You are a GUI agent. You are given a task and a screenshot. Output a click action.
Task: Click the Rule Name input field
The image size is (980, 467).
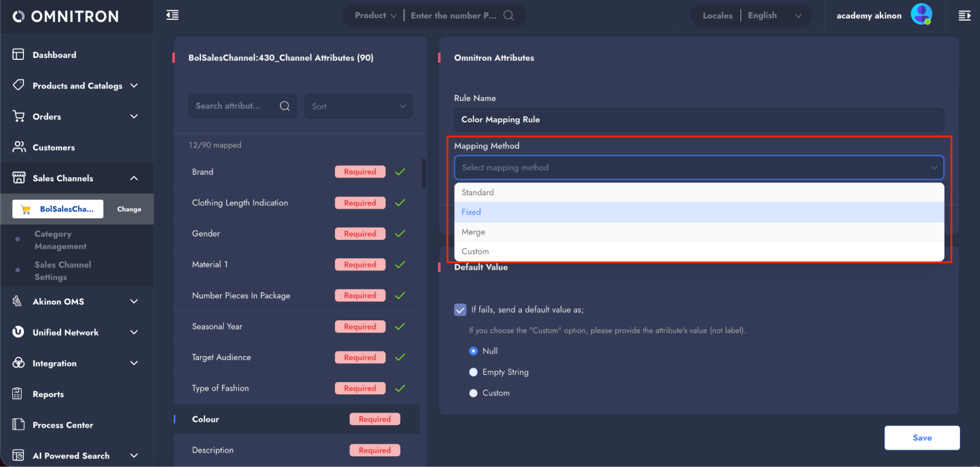pos(699,119)
